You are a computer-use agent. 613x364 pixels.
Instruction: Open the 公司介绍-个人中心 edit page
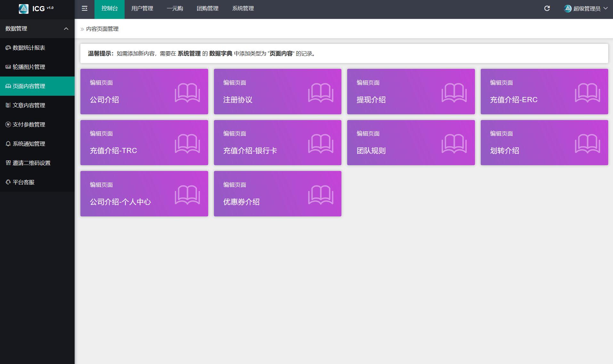pos(144,194)
